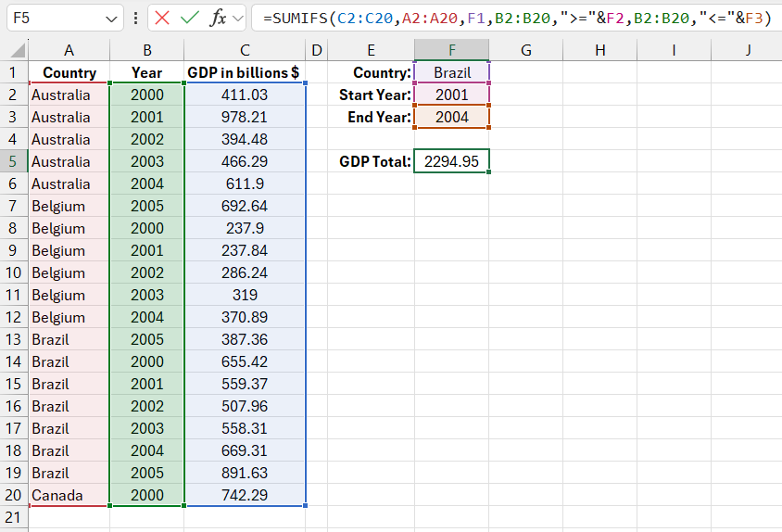Image resolution: width=782 pixels, height=532 pixels.
Task: Click the 'GDP in billions $' header cell
Action: pos(245,72)
